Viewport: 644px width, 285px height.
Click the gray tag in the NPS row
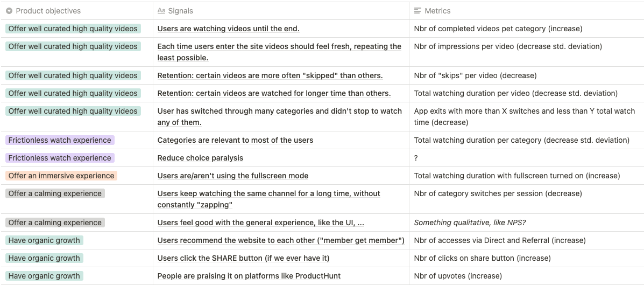coord(55,223)
